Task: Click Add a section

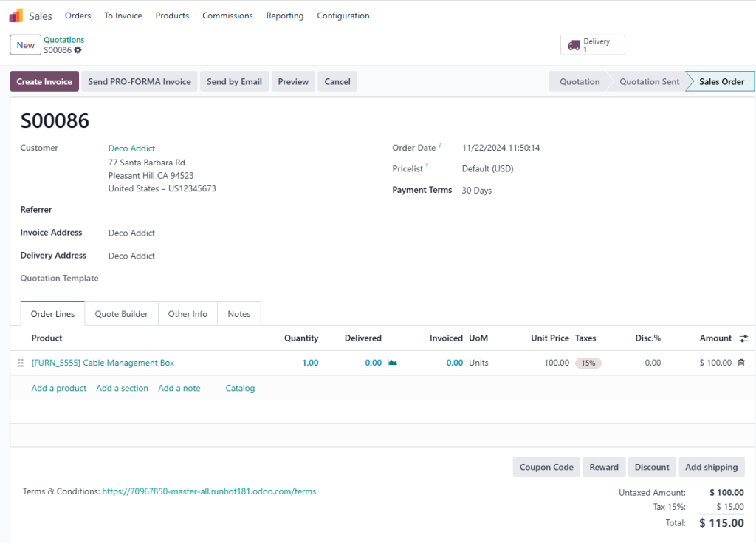Action: pos(122,388)
